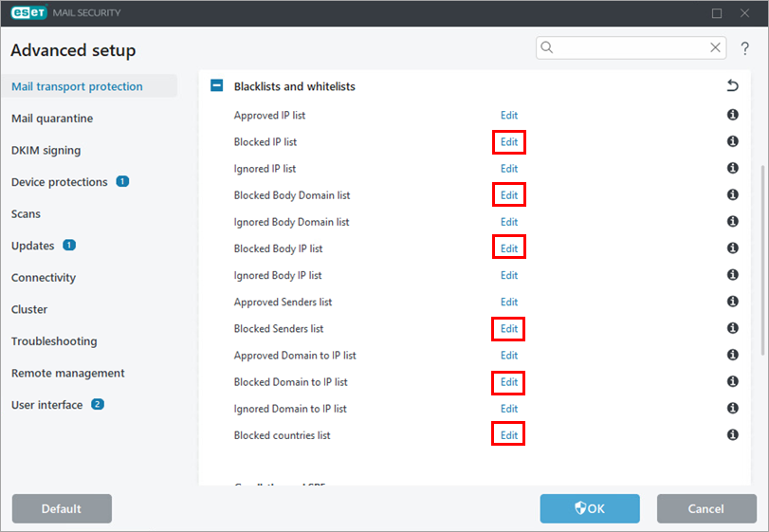769x532 pixels.
Task: Click Cancel to discard changes
Action: (x=706, y=508)
